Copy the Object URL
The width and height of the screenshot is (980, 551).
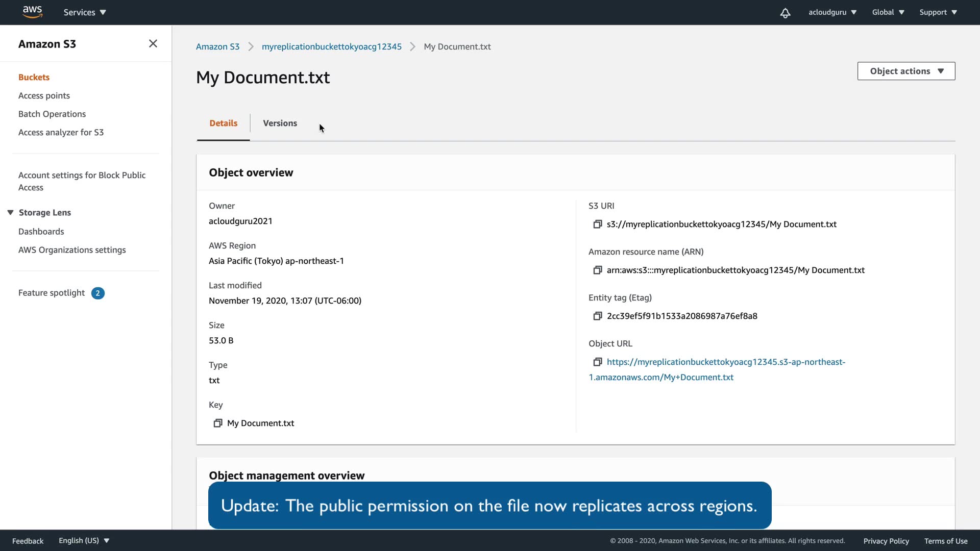point(597,362)
